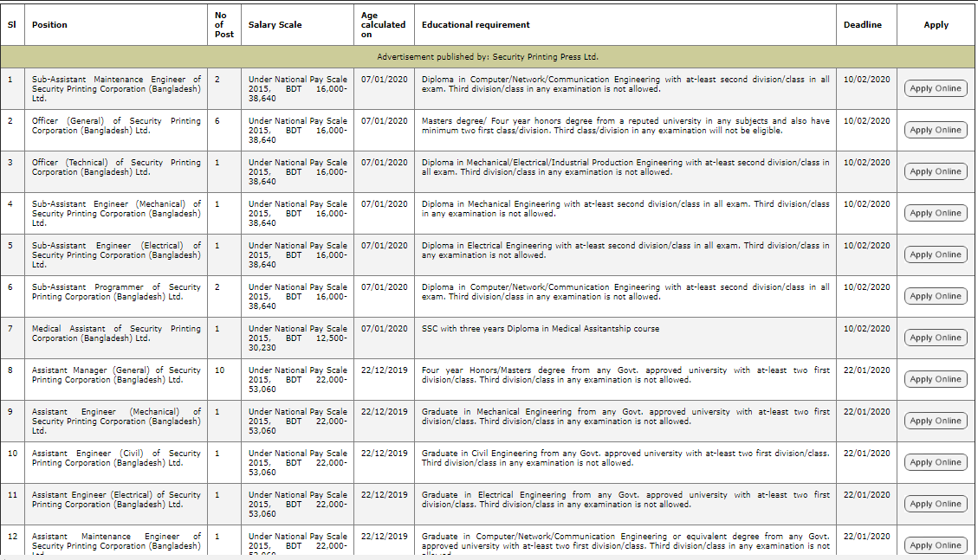This screenshot has width=978, height=560.
Task: Click post count 6 for Officer (General)
Action: [217, 121]
